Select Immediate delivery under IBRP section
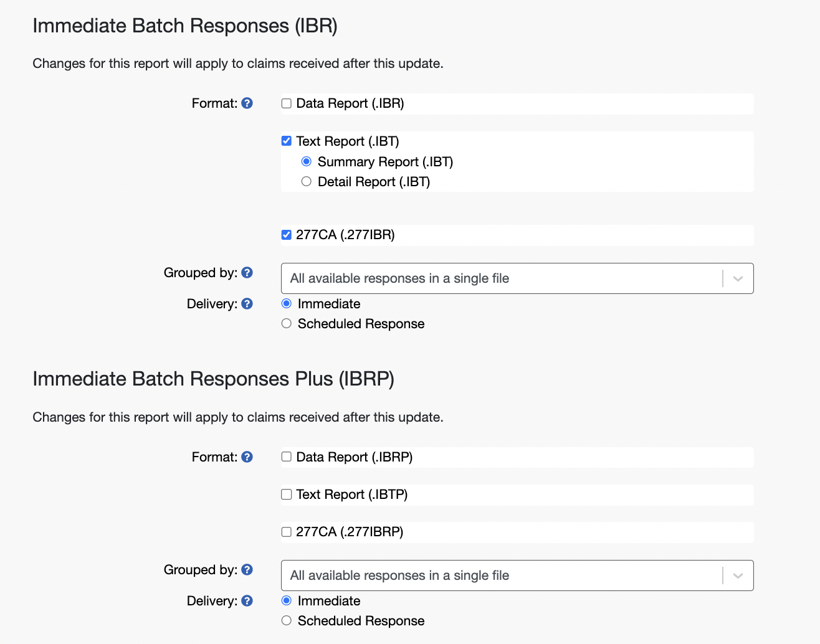This screenshot has width=820, height=644. point(287,601)
